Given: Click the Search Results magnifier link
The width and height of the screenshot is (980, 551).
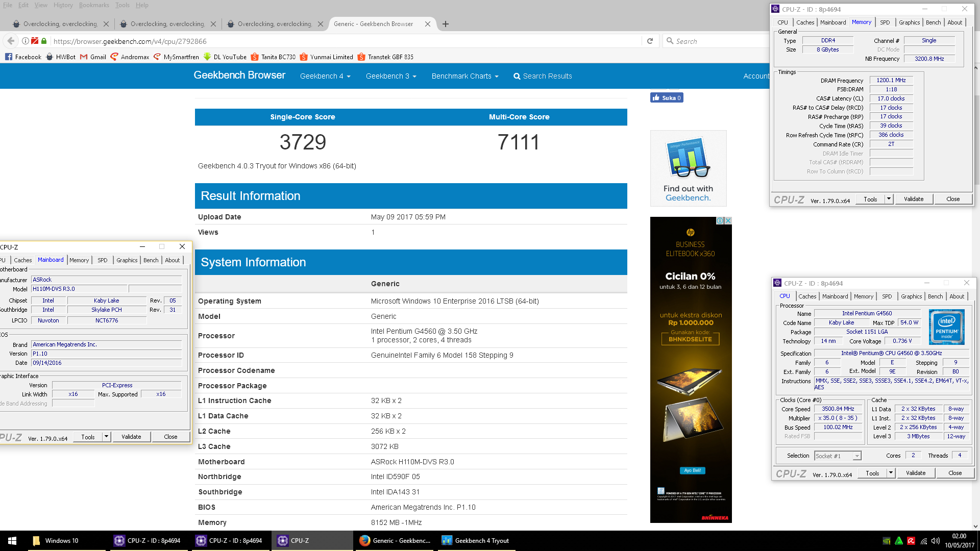Looking at the screenshot, I should (x=543, y=76).
